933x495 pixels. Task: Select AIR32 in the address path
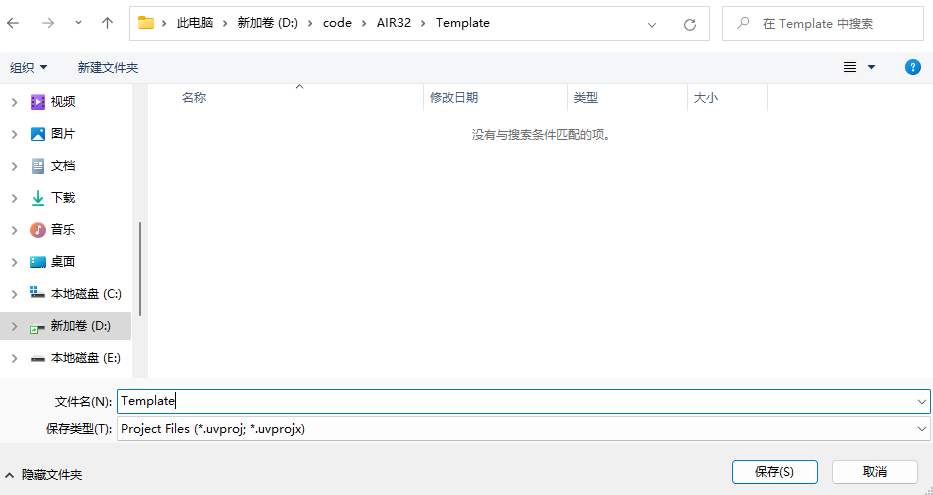394,23
